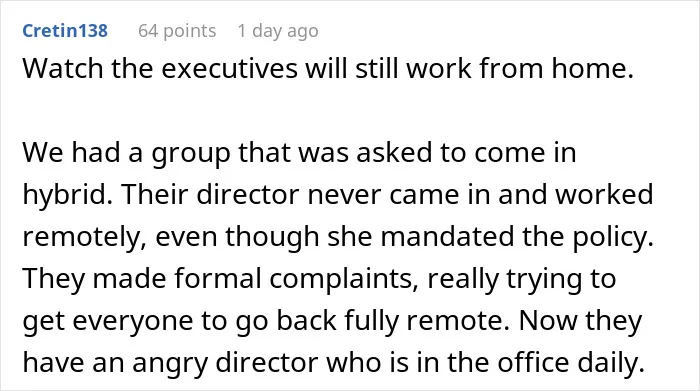The image size is (700, 391).
Task: Click the word executives in first sentence
Action: (x=229, y=68)
